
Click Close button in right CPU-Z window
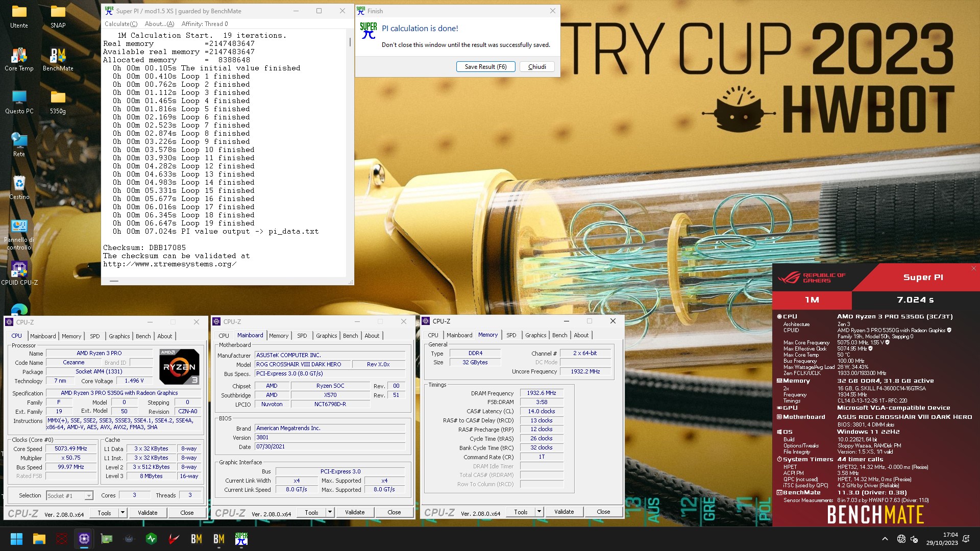(603, 512)
